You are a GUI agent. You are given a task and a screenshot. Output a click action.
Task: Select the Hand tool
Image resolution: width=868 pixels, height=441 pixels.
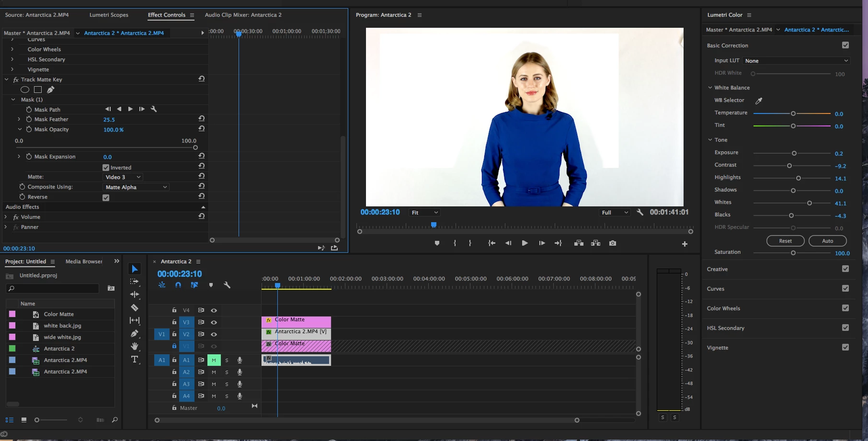point(135,346)
